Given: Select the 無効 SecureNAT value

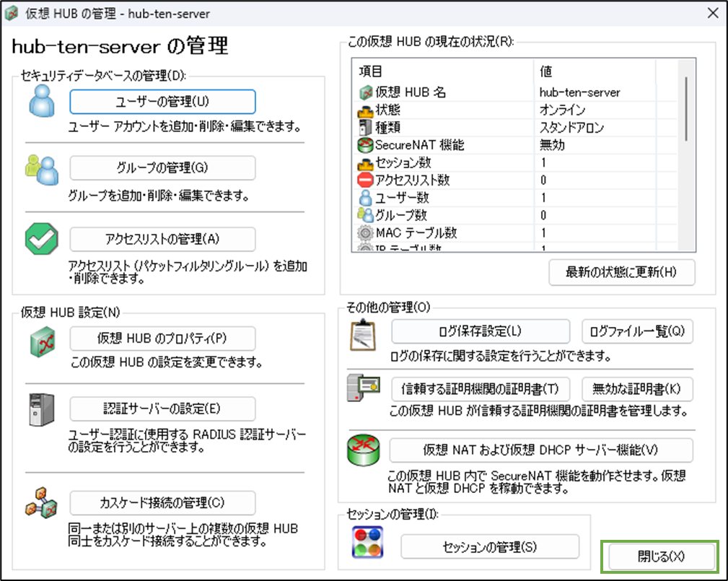Looking at the screenshot, I should point(552,145).
